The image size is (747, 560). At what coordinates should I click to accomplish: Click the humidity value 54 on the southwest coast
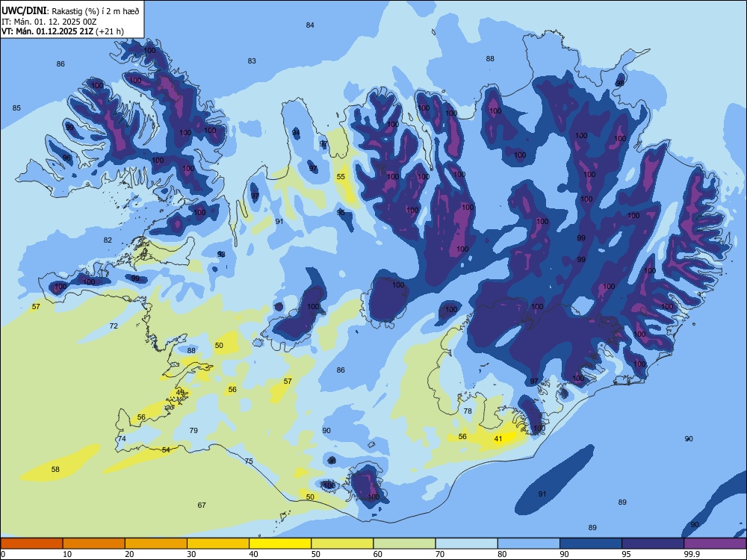166,449
